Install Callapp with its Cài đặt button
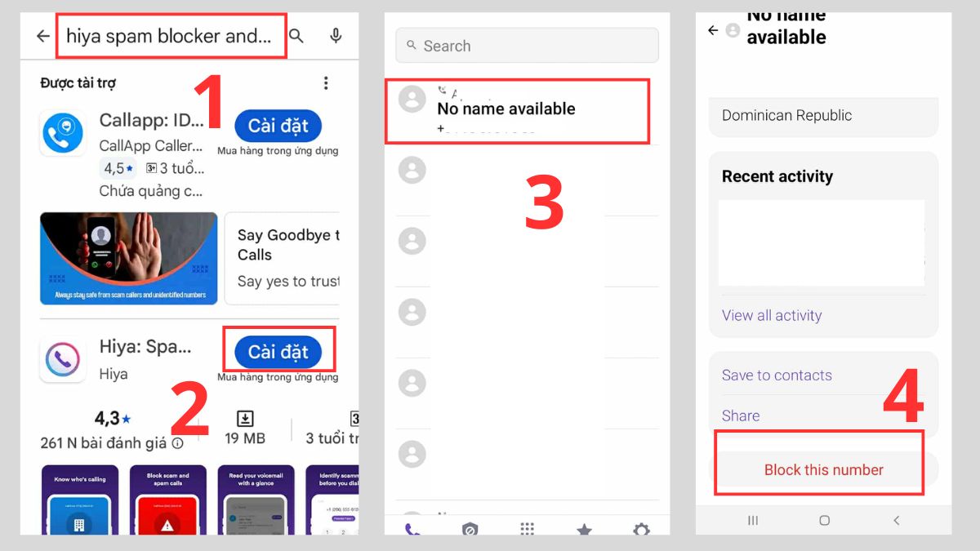Viewport: 980px width, 551px height. (278, 126)
